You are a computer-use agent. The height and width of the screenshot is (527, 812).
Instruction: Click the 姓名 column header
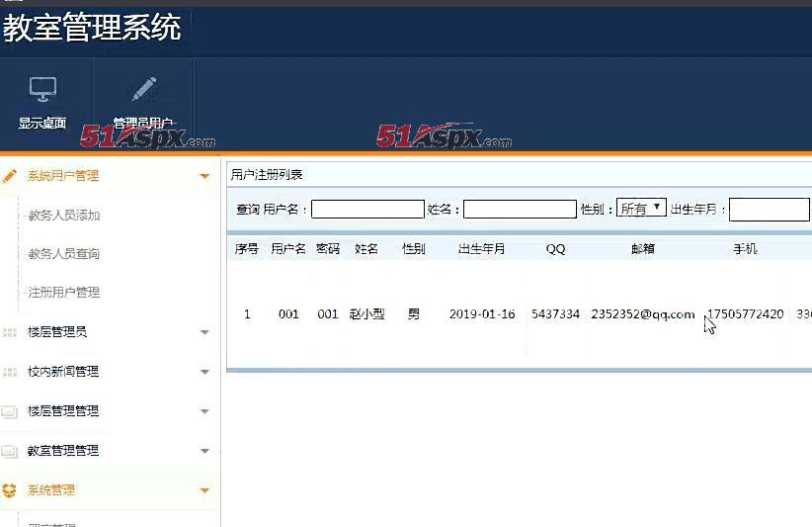[x=366, y=249]
